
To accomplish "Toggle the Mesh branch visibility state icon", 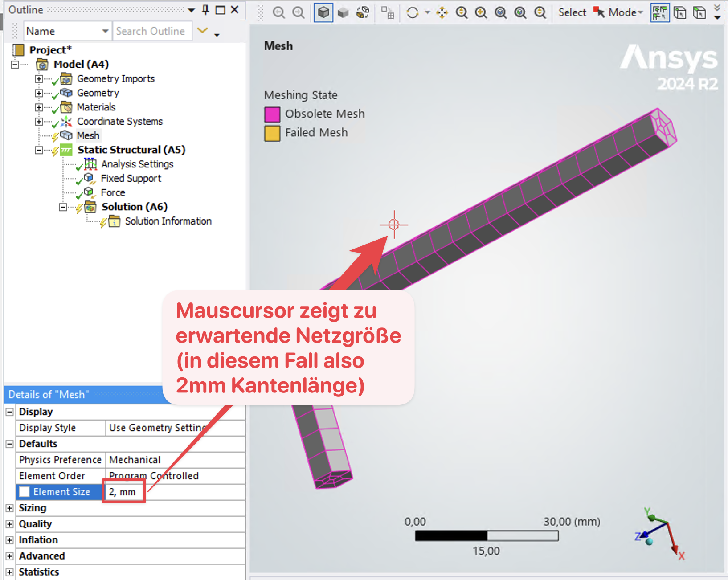I will point(53,135).
